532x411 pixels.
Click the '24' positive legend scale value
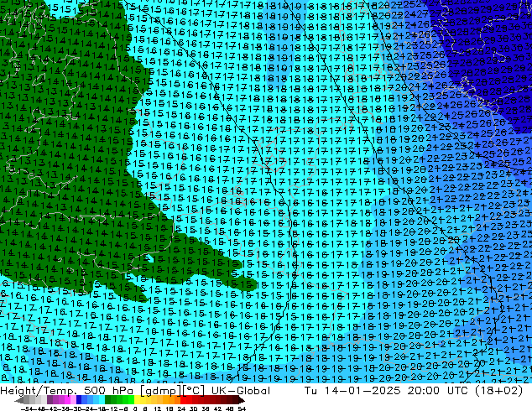tap(181, 408)
